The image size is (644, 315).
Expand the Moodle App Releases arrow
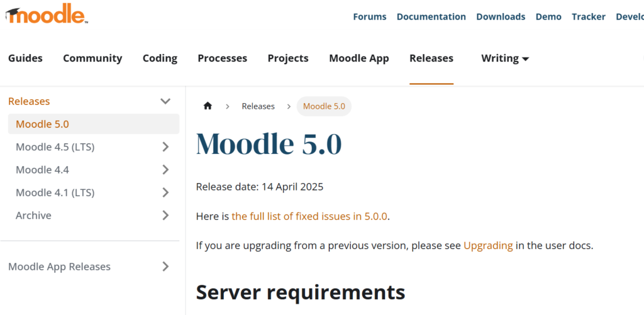pyautogui.click(x=165, y=267)
